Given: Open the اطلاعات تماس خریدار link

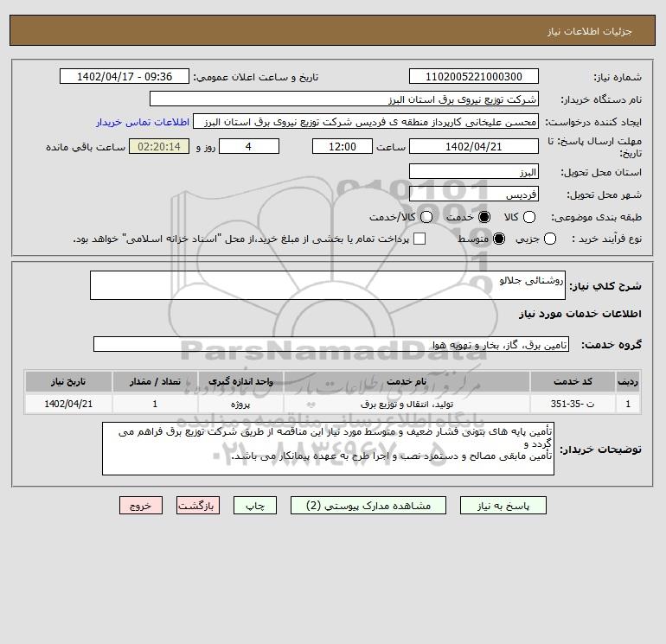Looking at the screenshot, I should click(x=143, y=122).
